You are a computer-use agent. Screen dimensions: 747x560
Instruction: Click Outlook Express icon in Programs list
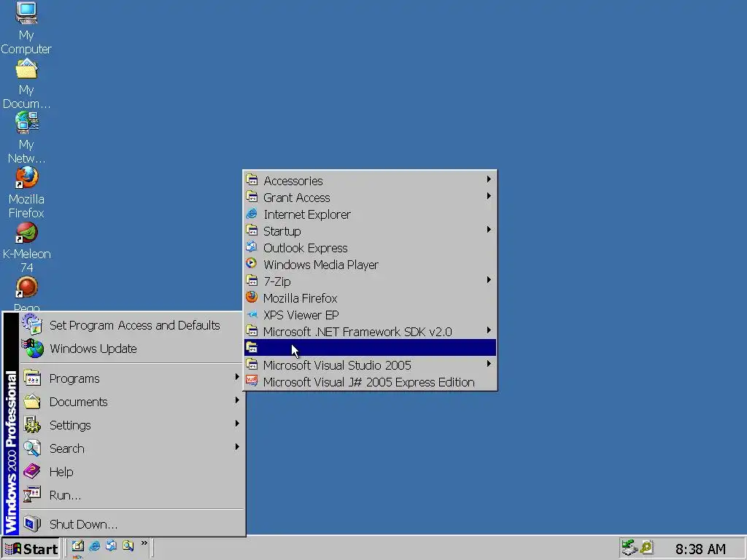point(252,246)
